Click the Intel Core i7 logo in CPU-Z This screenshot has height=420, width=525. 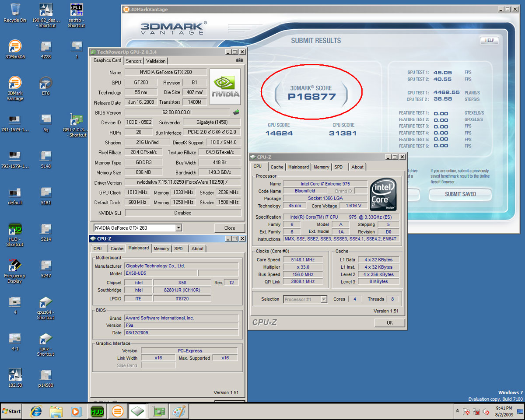pos(383,194)
